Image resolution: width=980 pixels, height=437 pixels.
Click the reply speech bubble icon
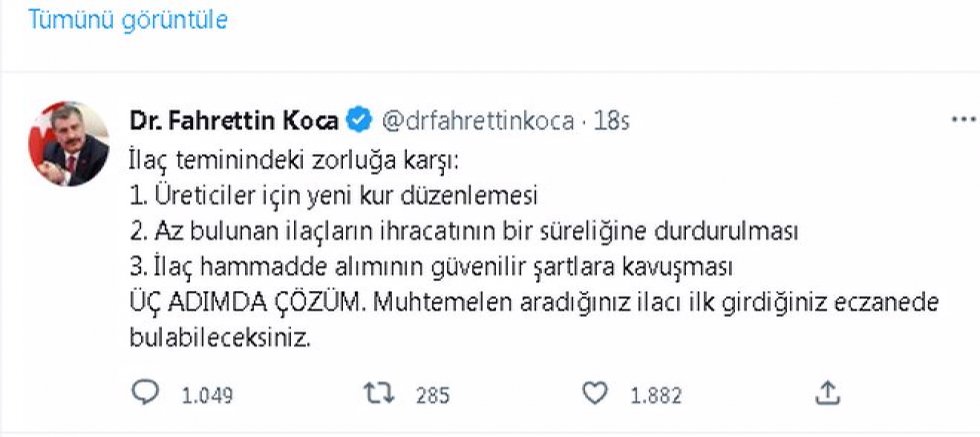[146, 394]
